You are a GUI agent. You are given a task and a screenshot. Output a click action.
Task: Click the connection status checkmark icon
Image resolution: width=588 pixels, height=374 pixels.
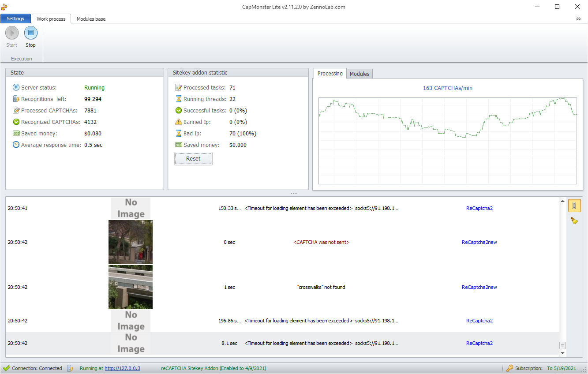6,368
